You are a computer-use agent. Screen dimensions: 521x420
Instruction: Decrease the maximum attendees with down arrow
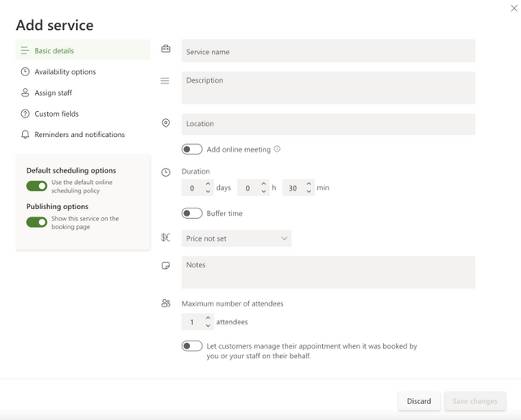(208, 326)
